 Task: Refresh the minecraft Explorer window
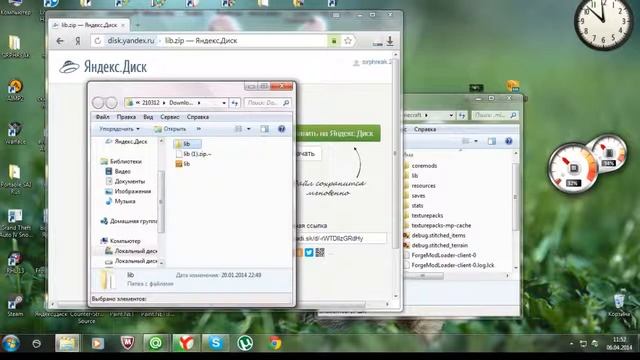(462, 116)
